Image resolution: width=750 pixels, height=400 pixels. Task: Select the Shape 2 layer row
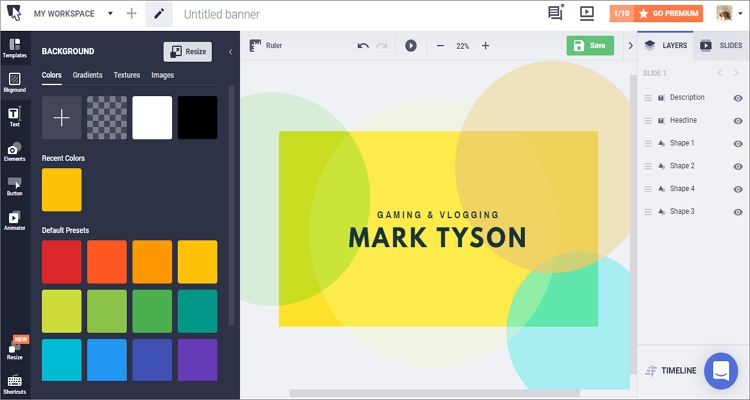[x=693, y=166]
